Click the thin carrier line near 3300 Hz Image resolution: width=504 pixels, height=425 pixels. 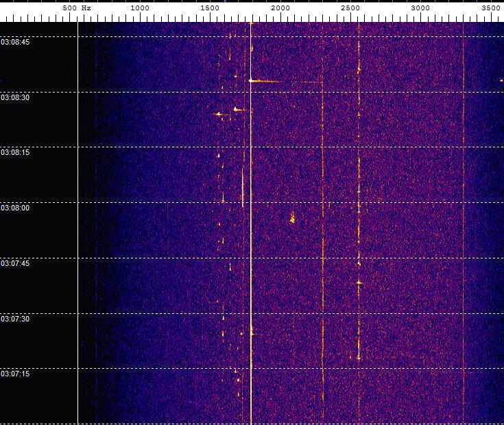click(463, 223)
